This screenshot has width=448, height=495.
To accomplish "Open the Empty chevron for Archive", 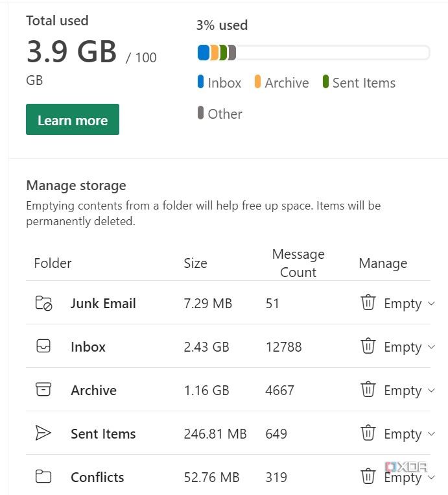I will [x=432, y=391].
